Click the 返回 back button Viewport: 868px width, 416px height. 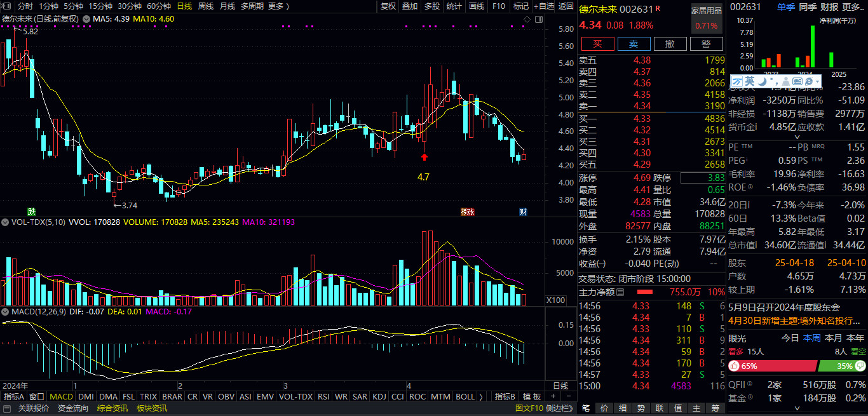[x=566, y=6]
